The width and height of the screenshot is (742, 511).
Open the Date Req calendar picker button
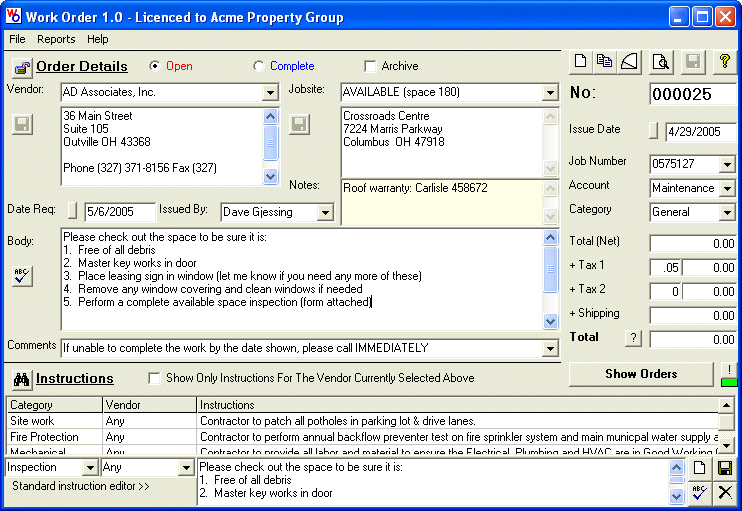tap(72, 211)
